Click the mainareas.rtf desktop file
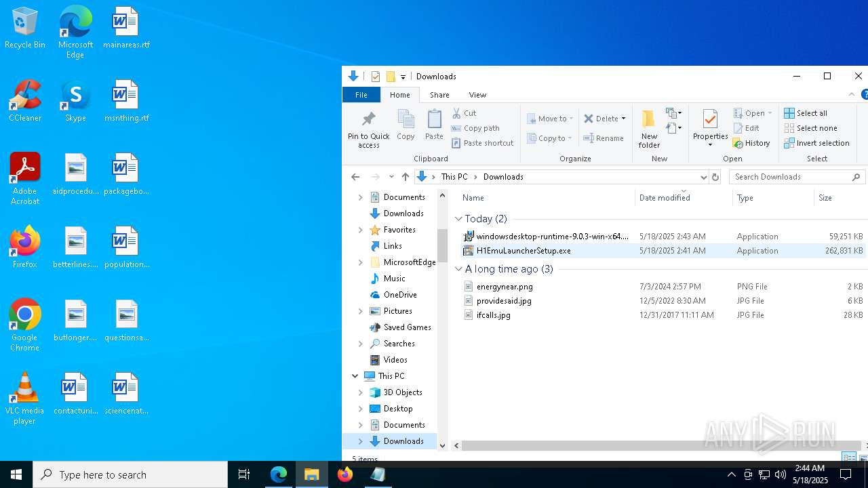Image resolution: width=868 pixels, height=488 pixels. tap(126, 28)
